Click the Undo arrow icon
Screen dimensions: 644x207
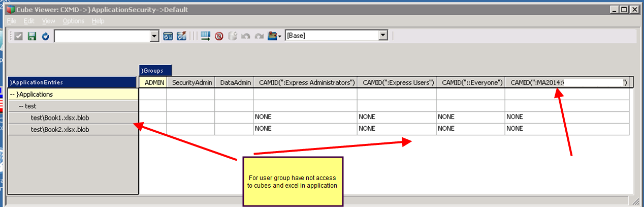click(246, 36)
